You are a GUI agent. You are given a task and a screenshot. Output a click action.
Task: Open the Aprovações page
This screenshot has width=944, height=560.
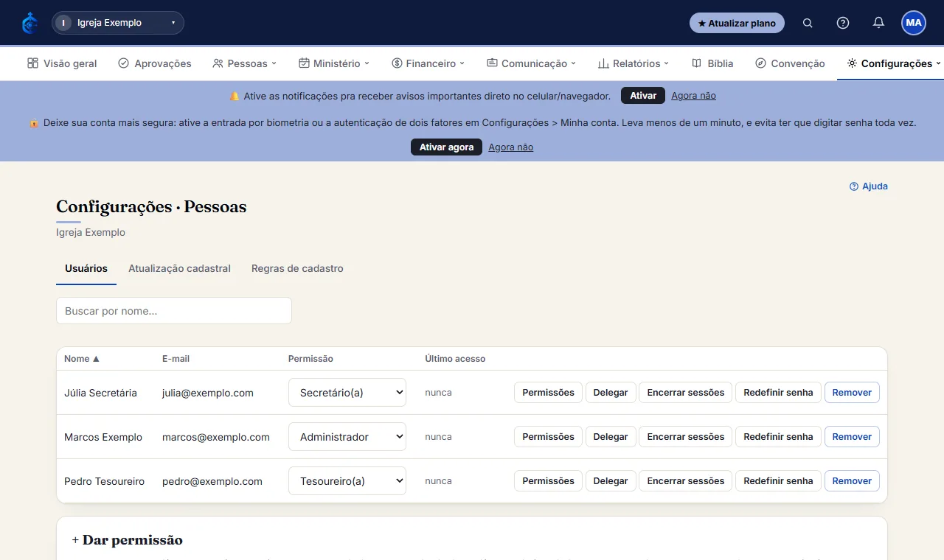[155, 63]
